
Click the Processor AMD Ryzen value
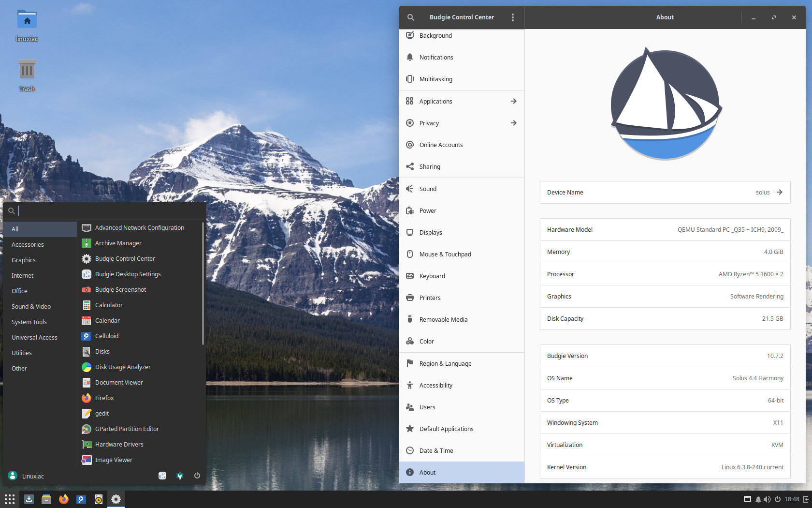751,274
